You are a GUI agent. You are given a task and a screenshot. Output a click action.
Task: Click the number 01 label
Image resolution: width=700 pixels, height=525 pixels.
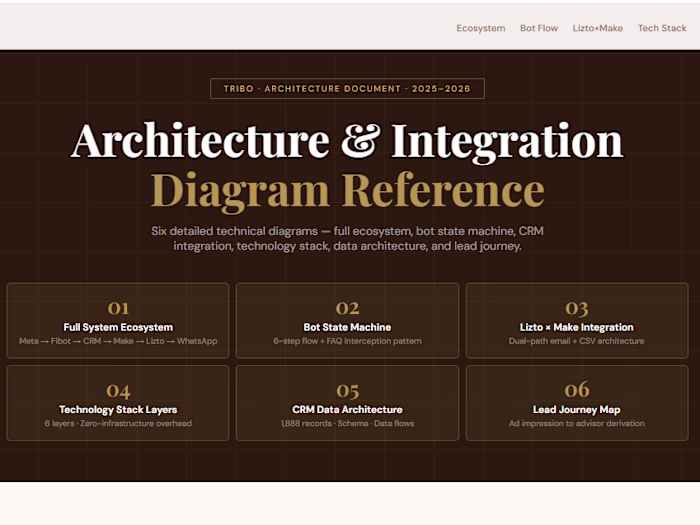[118, 308]
